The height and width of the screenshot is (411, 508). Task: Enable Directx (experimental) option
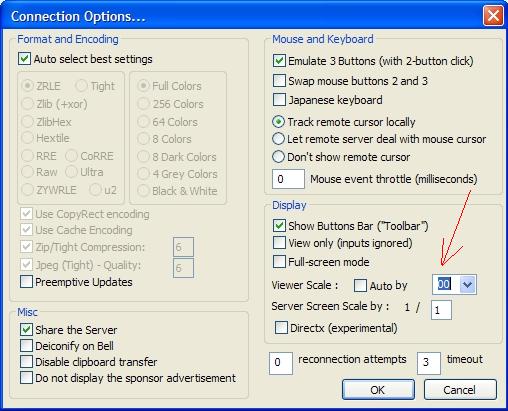coord(281,328)
